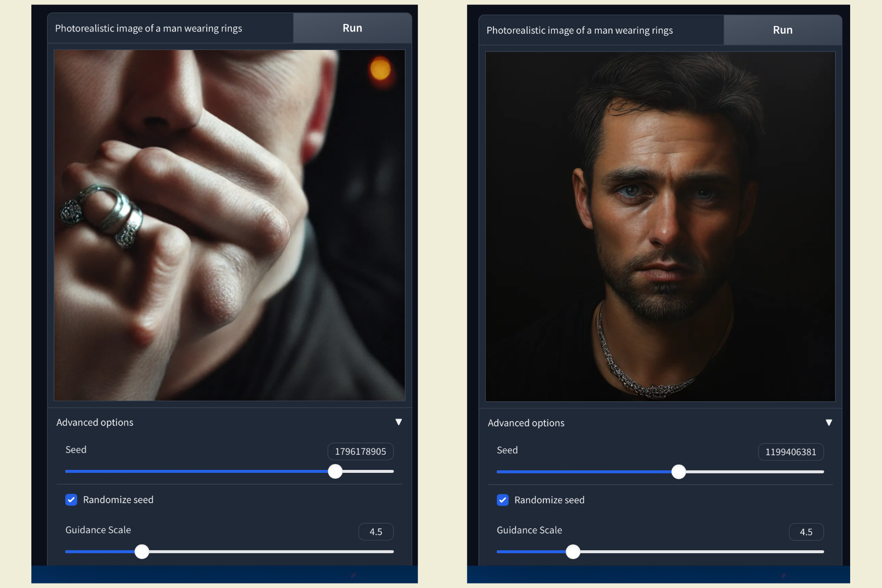
Task: Uncheck Randomize seed in left panel
Action: 71,499
